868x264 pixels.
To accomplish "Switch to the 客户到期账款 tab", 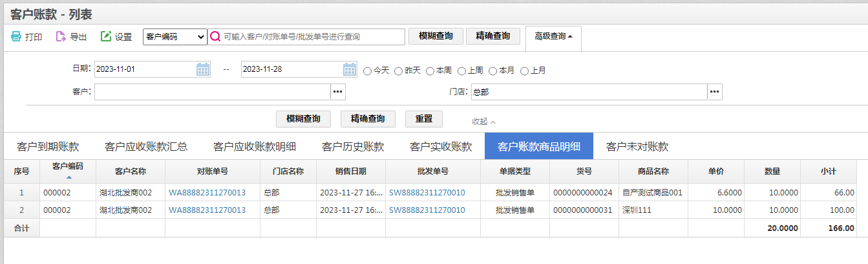I will [x=48, y=146].
